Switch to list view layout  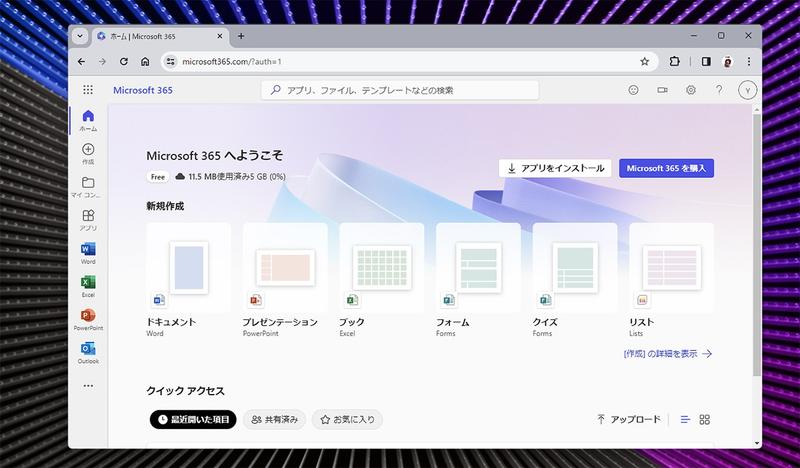(685, 420)
